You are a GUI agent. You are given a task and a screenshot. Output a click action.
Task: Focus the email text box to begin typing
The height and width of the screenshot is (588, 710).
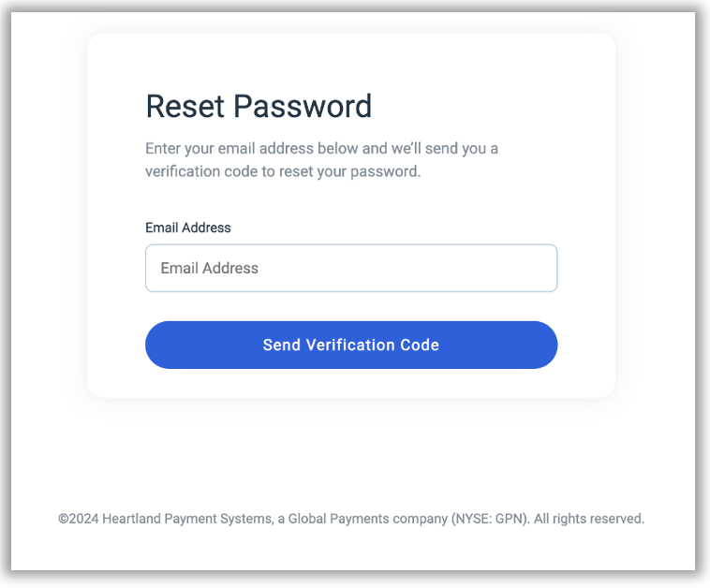click(x=351, y=268)
